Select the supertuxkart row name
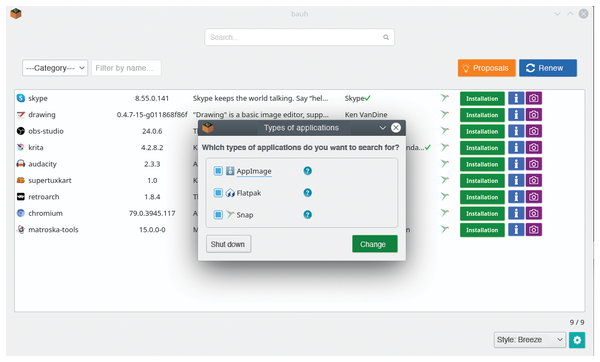This screenshot has width=600, height=362. coord(50,181)
